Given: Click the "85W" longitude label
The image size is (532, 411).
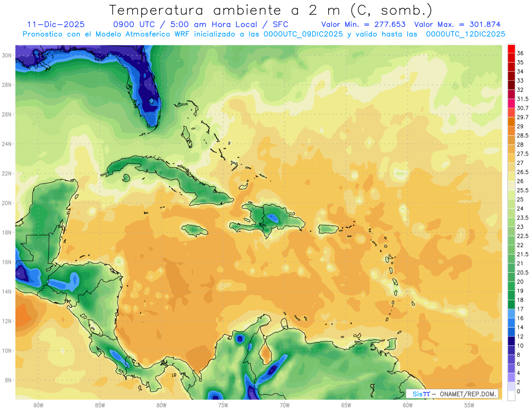Looking at the screenshot, I should [100, 405].
